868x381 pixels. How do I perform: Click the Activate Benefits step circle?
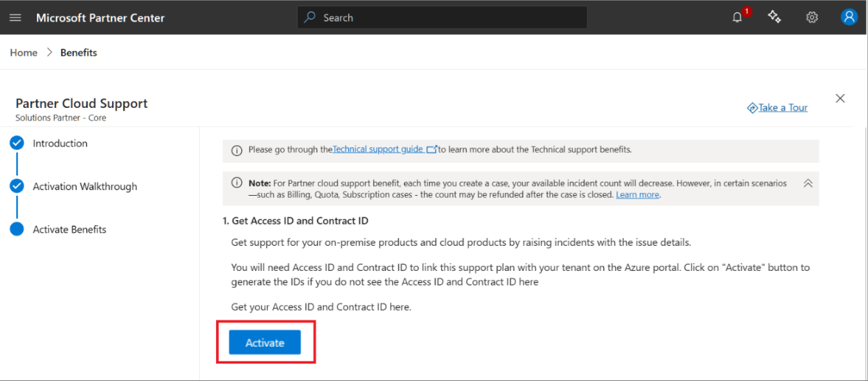[17, 229]
